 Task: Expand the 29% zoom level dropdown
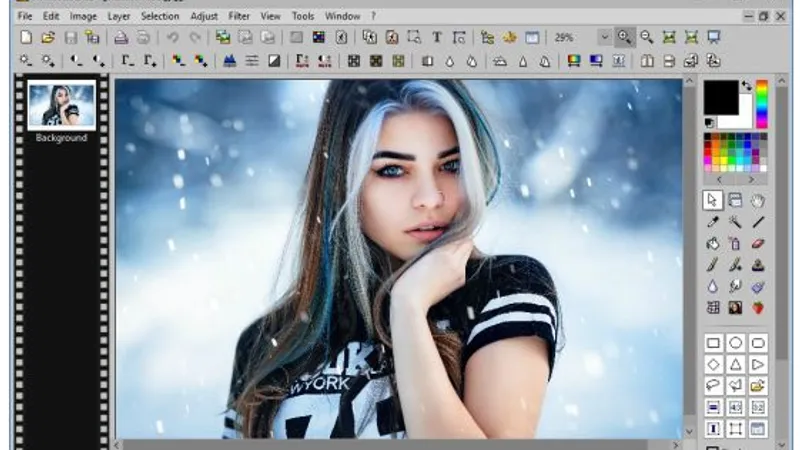click(604, 38)
